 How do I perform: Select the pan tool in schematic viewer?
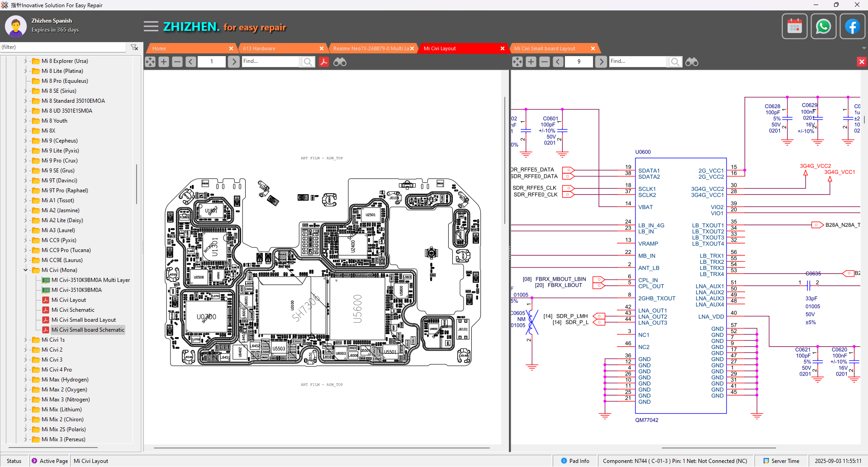click(x=517, y=62)
